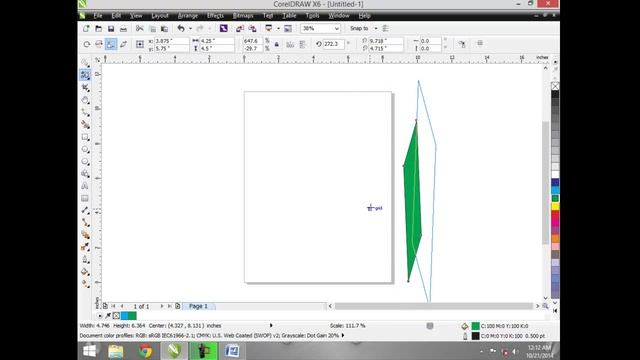Select the Text tool
This screenshot has height=360, width=640.
coord(85,186)
